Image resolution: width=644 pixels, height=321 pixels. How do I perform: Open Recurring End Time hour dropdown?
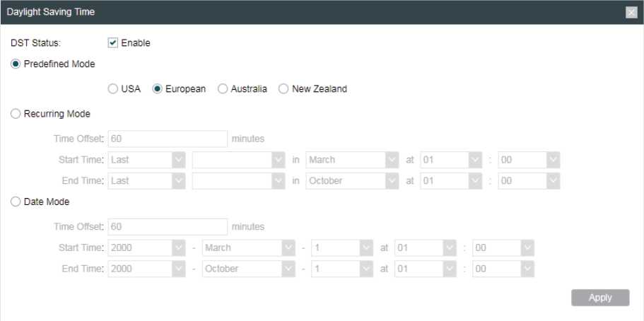[450, 181]
